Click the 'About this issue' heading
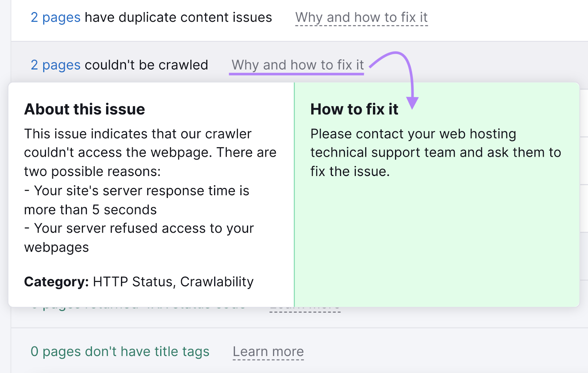This screenshot has width=588, height=373. (85, 109)
